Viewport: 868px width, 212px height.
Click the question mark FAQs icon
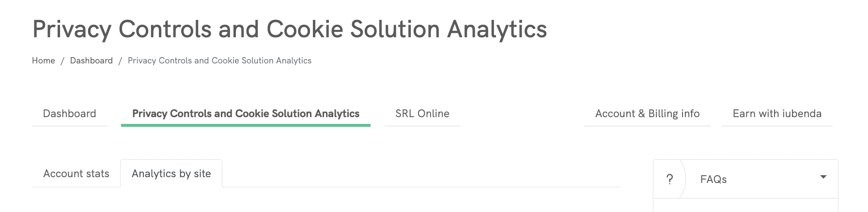click(669, 179)
